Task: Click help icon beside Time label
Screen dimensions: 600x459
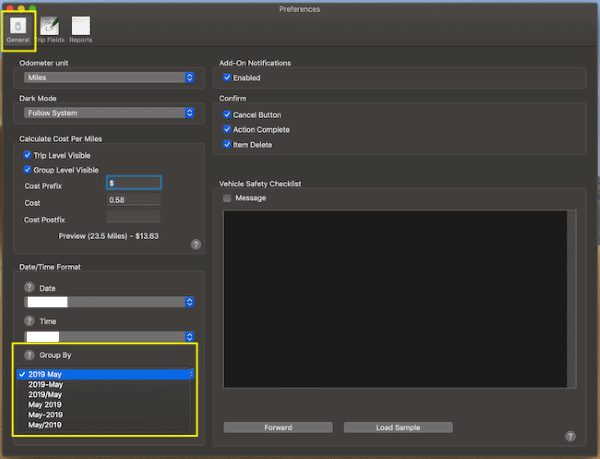Action: [x=29, y=321]
